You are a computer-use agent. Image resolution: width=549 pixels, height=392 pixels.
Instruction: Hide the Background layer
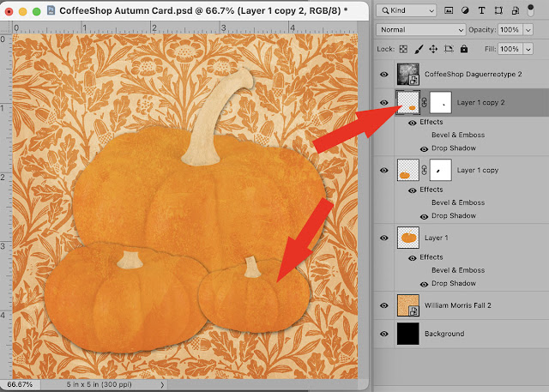coord(384,334)
